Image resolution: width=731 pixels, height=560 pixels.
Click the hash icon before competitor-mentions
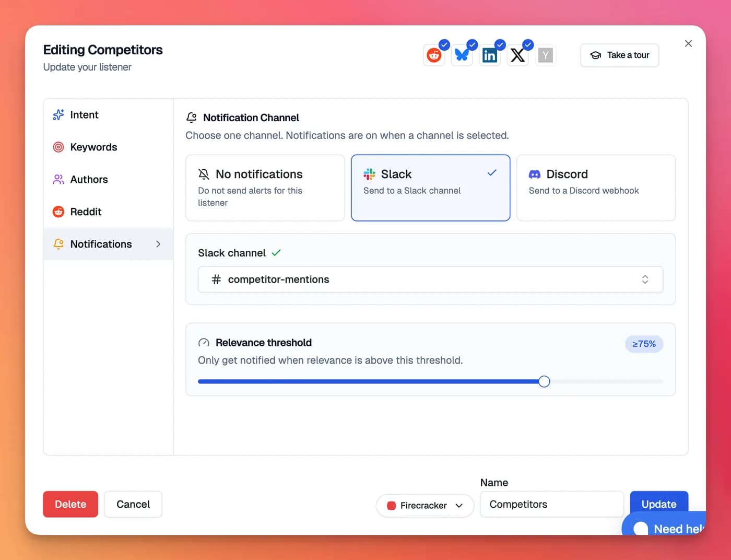click(216, 279)
